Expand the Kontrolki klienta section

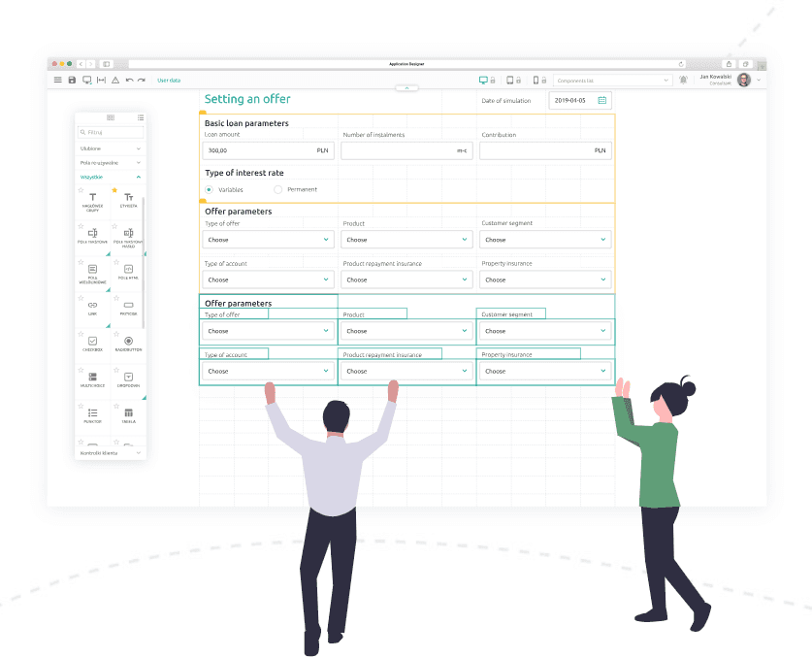click(x=111, y=453)
